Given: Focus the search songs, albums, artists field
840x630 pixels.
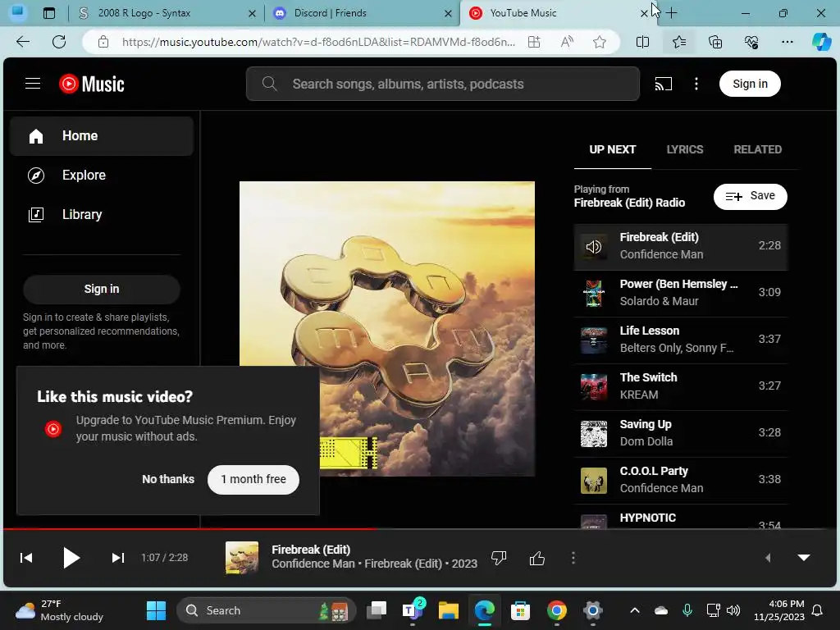Looking at the screenshot, I should [x=442, y=84].
